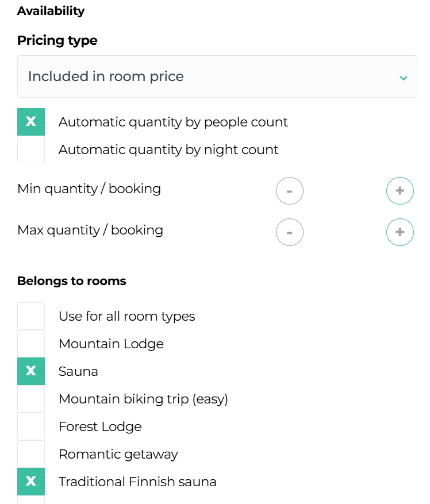Click Automatic quantity by night count label
The width and height of the screenshot is (430, 504).
[x=168, y=149]
